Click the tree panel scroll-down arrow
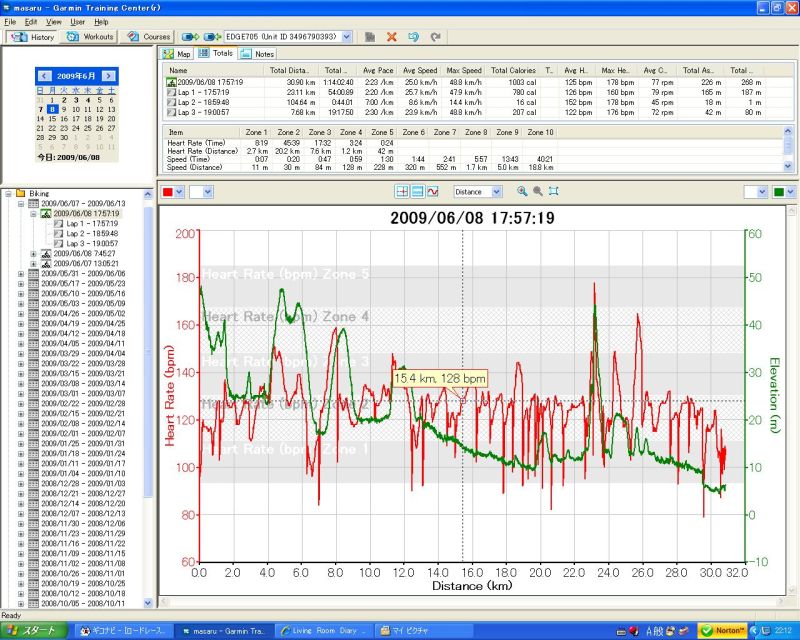Screen dimensions: 800x640 tap(148, 603)
